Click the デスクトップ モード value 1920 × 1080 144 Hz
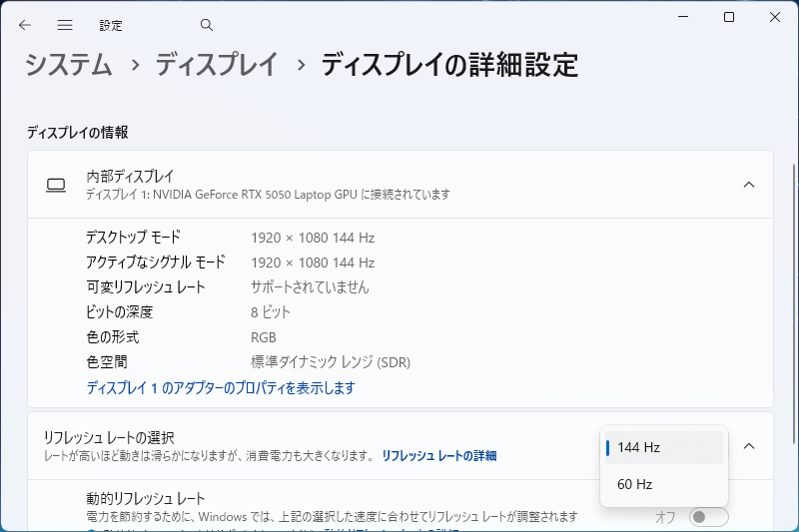Screen dimensions: 799x532 tap(313, 238)
